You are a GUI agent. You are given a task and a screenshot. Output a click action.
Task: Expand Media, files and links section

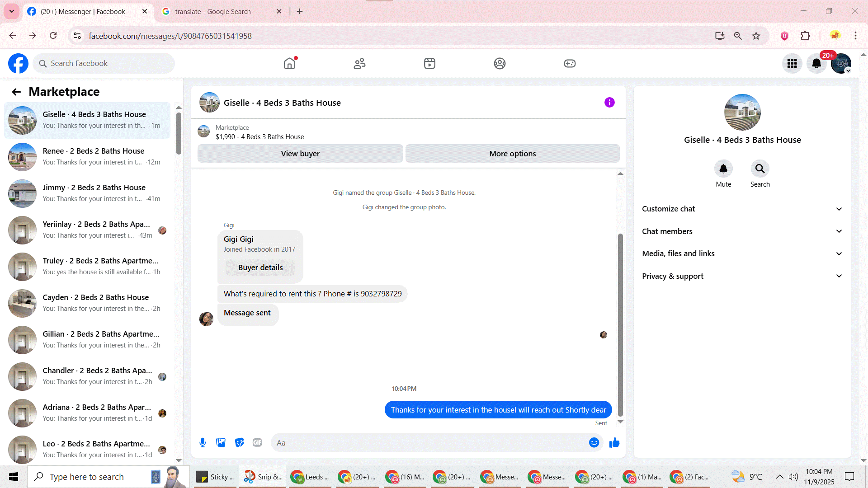[742, 253]
